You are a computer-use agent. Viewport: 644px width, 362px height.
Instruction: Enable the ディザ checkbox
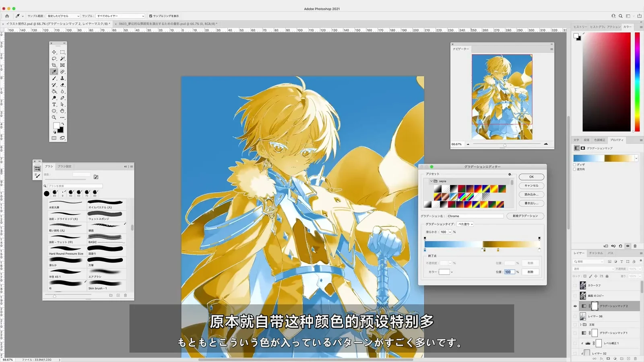point(574,165)
